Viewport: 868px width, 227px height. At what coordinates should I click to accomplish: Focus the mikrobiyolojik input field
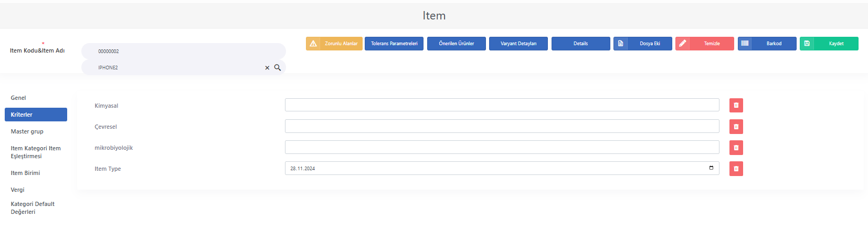[502, 147]
